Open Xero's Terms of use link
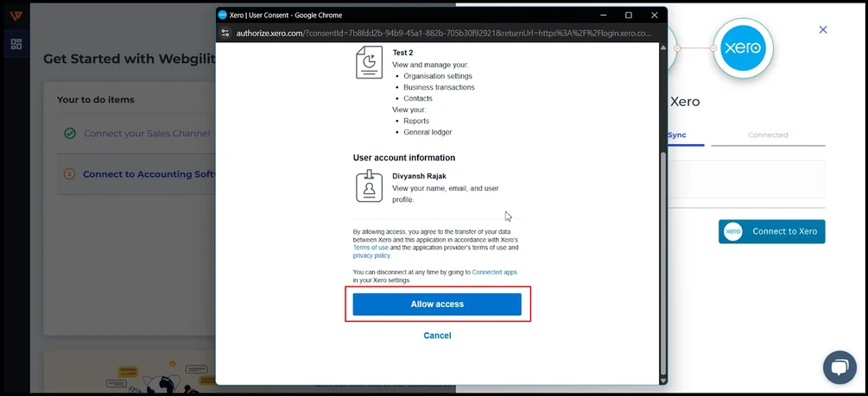Image resolution: width=868 pixels, height=396 pixels. coord(371,248)
